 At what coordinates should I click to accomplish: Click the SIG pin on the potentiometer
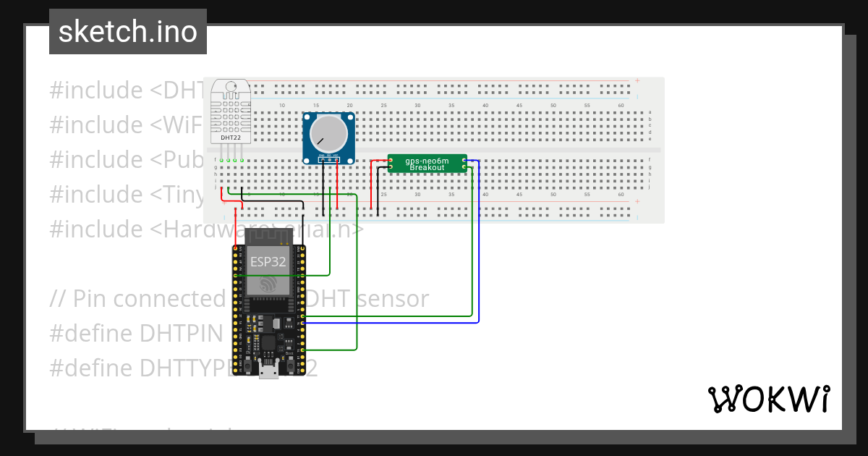click(329, 160)
